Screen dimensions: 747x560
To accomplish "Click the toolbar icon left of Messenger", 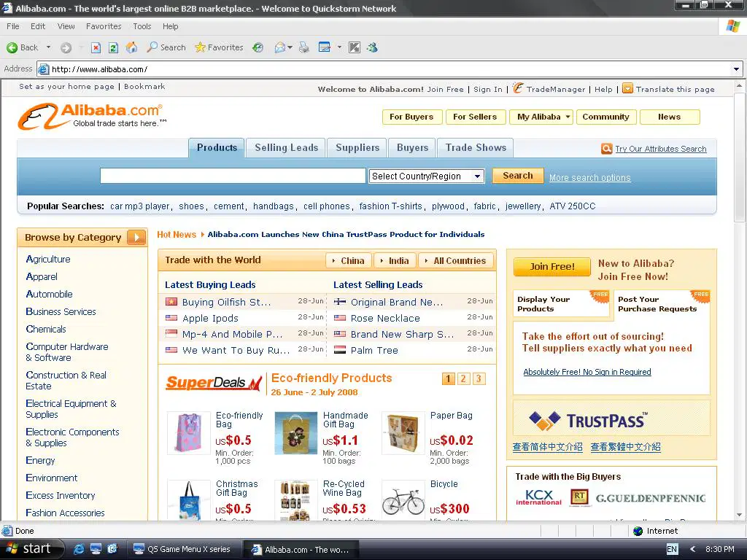I will (x=355, y=47).
